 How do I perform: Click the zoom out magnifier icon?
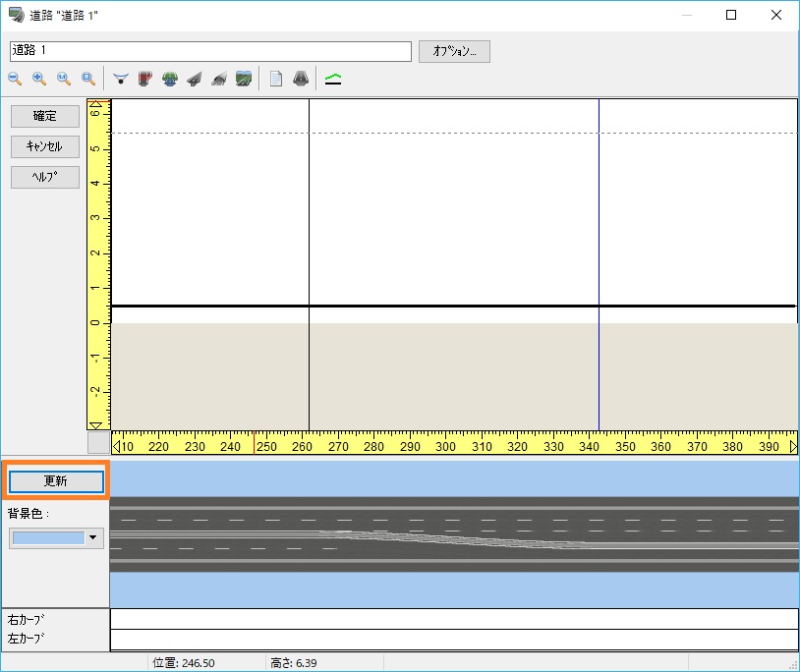(15, 79)
